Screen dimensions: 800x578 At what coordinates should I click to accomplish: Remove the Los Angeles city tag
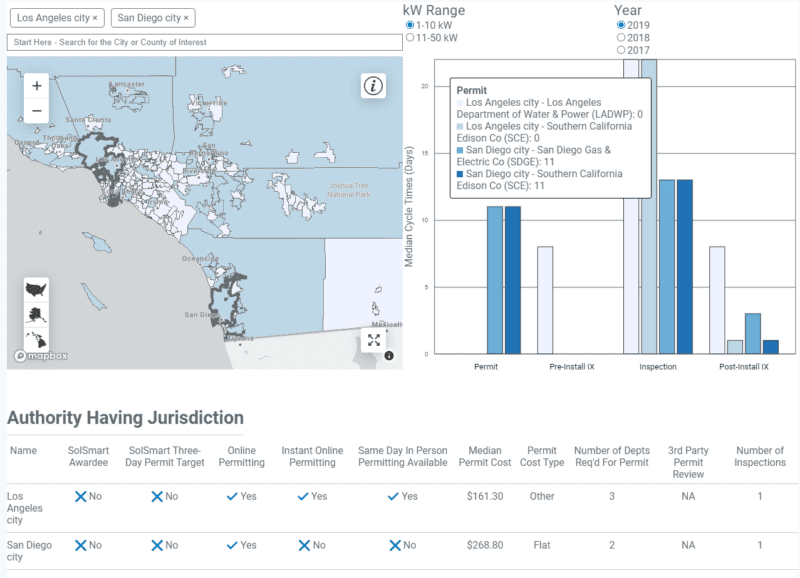pyautogui.click(x=95, y=18)
